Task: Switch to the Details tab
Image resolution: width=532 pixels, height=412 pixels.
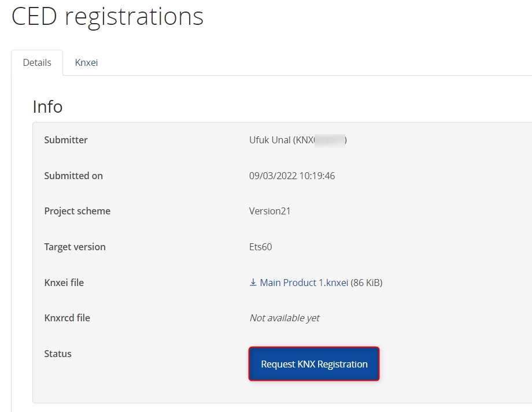Action: coord(36,62)
